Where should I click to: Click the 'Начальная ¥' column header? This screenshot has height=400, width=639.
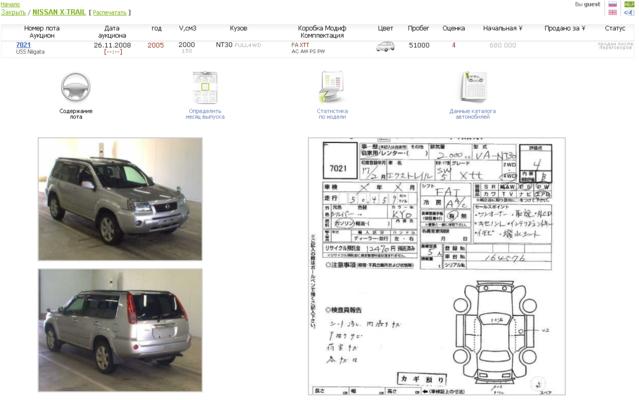(x=502, y=28)
